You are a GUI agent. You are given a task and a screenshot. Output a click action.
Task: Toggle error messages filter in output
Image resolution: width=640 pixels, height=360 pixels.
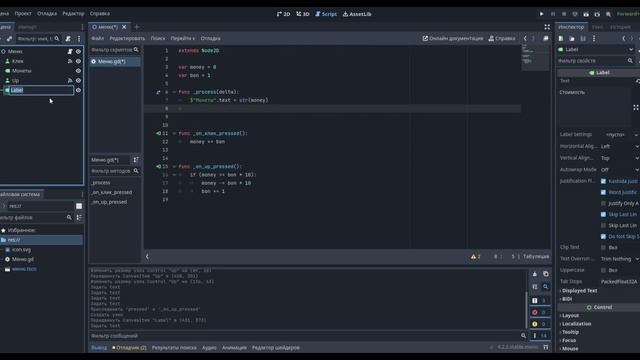click(x=540, y=312)
